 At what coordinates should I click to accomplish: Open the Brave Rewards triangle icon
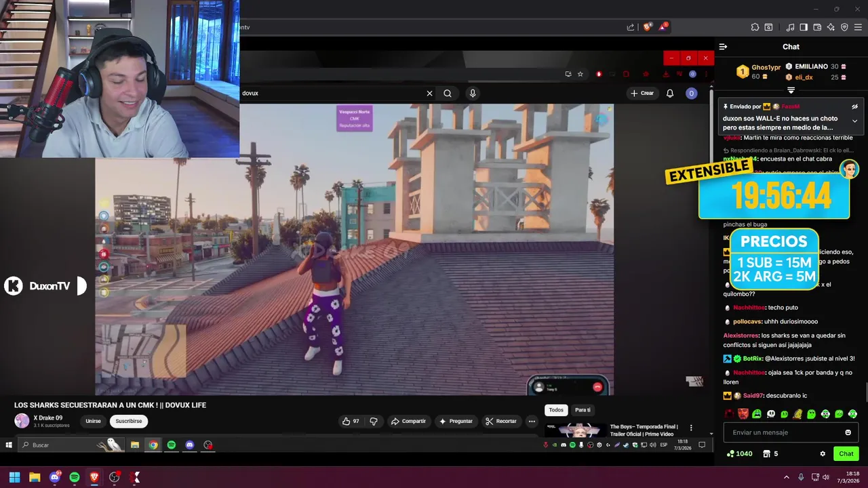[x=663, y=27]
